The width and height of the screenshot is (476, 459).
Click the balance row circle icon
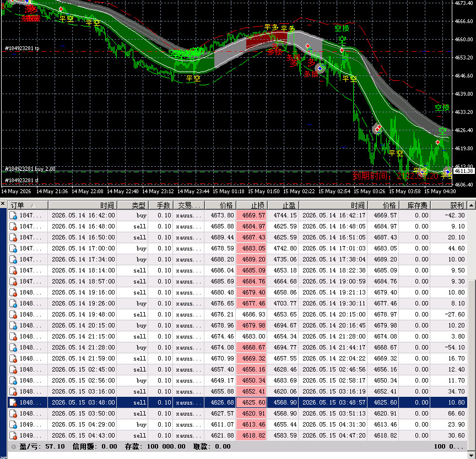[13, 446]
